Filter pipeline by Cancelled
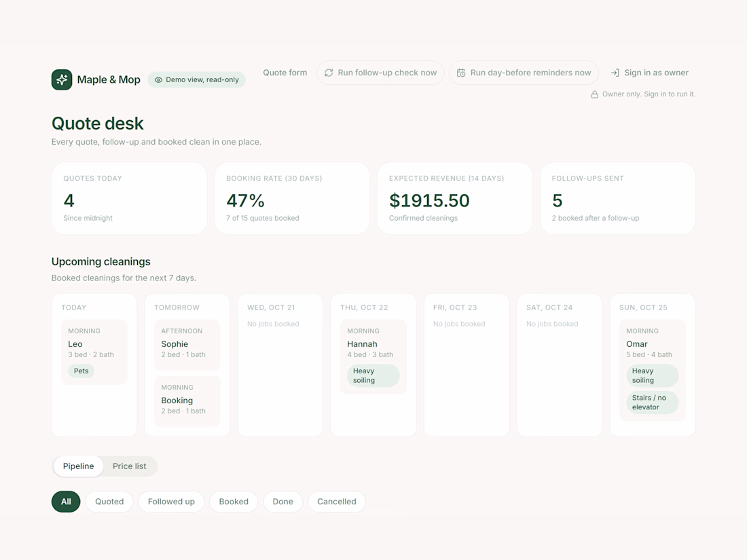Viewport: 747px width, 560px height. pos(337,502)
